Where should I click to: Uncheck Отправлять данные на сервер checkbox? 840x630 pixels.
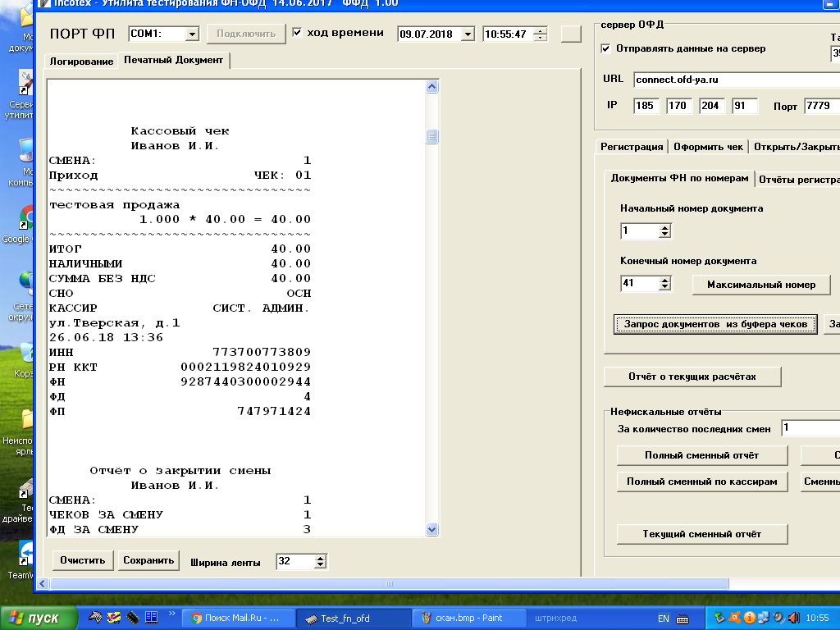tap(605, 48)
